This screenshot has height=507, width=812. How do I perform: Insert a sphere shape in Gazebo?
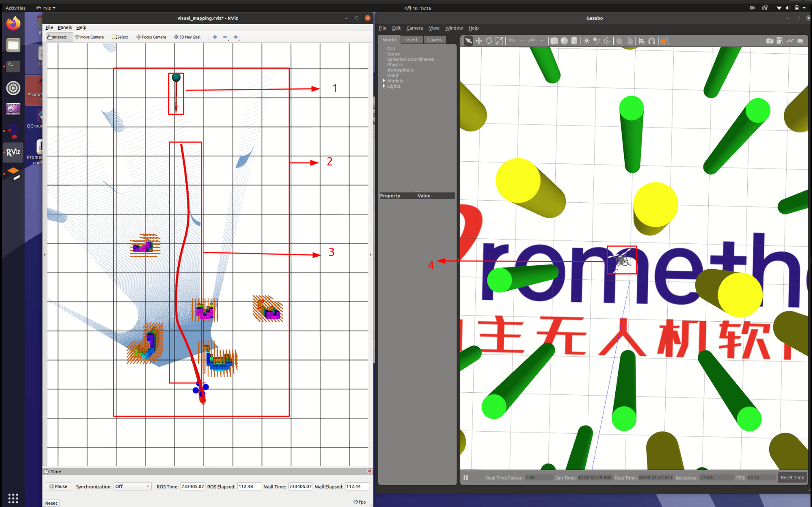pyautogui.click(x=564, y=41)
